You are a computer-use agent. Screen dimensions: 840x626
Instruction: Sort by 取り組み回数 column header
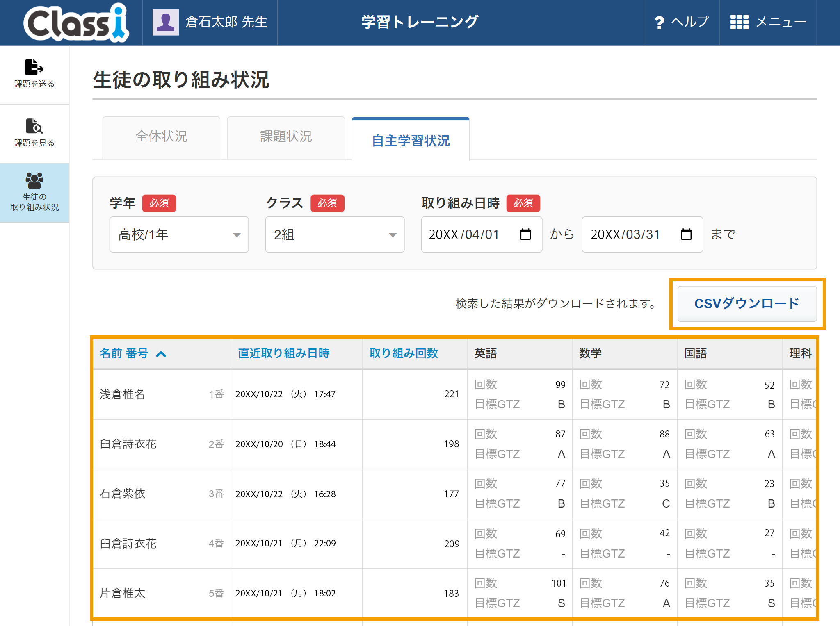click(404, 353)
